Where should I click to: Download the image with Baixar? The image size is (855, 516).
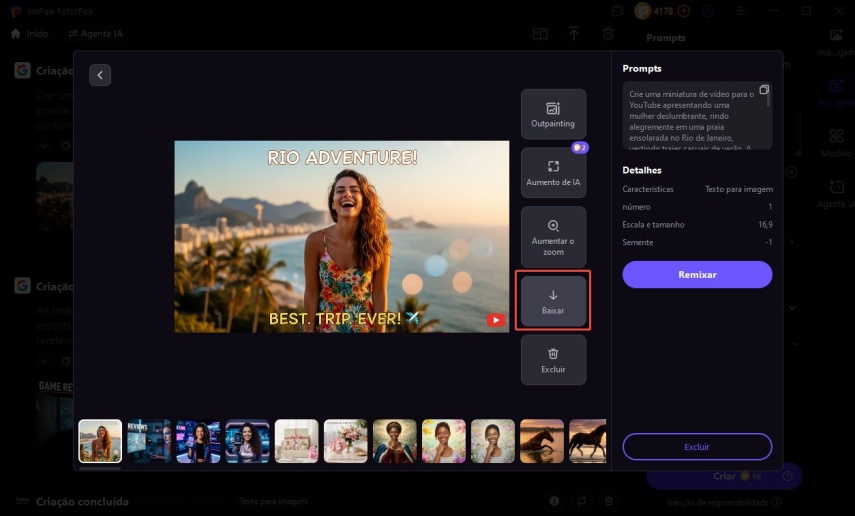(x=553, y=300)
